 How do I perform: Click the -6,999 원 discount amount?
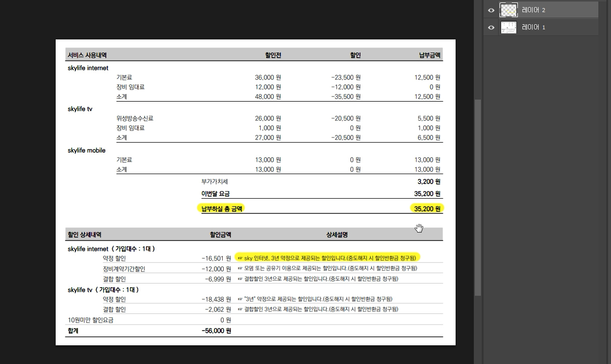tap(218, 279)
